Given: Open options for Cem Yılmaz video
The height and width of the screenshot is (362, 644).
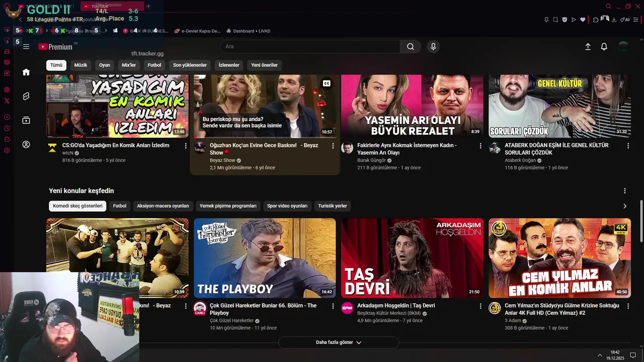Looking at the screenshot, I should click(628, 306).
